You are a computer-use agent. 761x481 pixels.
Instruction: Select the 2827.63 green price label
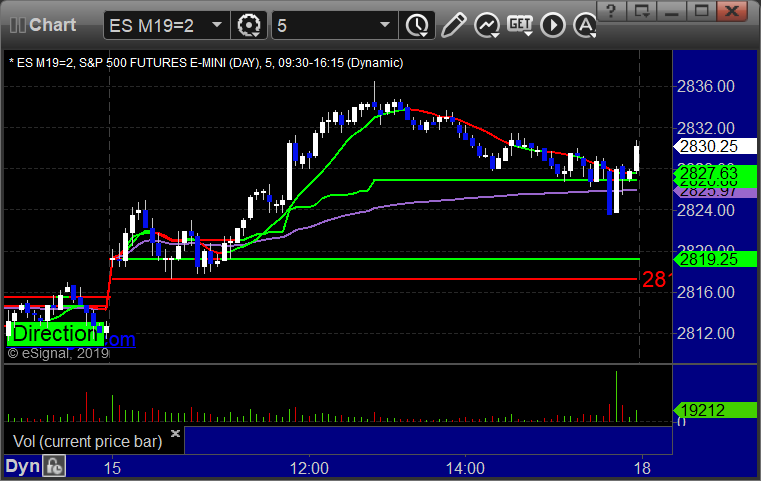tap(714, 173)
